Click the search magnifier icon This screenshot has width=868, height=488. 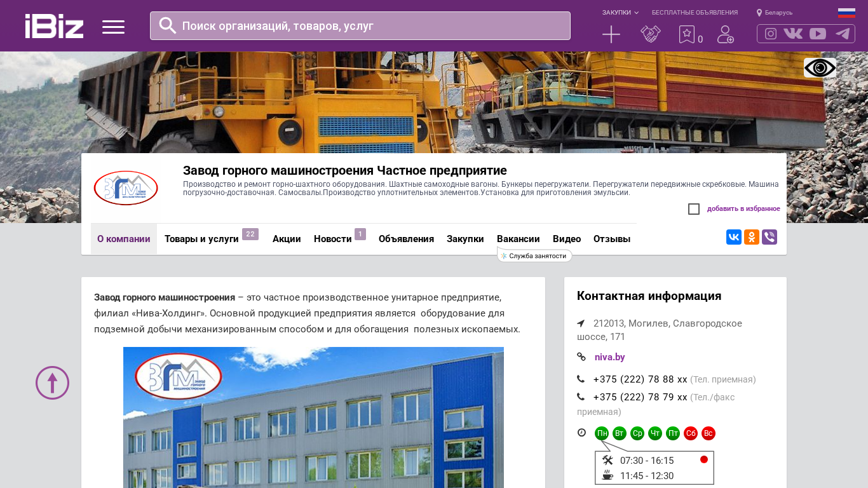pyautogui.click(x=168, y=25)
